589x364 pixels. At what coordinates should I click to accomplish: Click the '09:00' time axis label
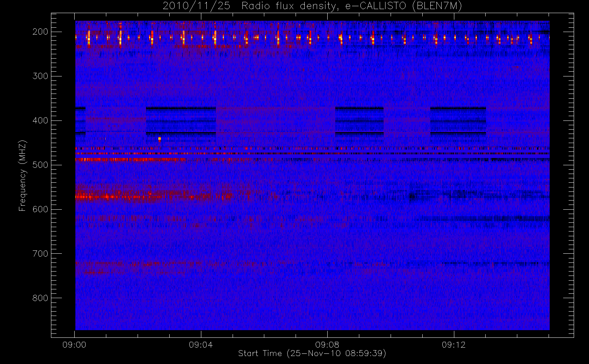[74, 345]
